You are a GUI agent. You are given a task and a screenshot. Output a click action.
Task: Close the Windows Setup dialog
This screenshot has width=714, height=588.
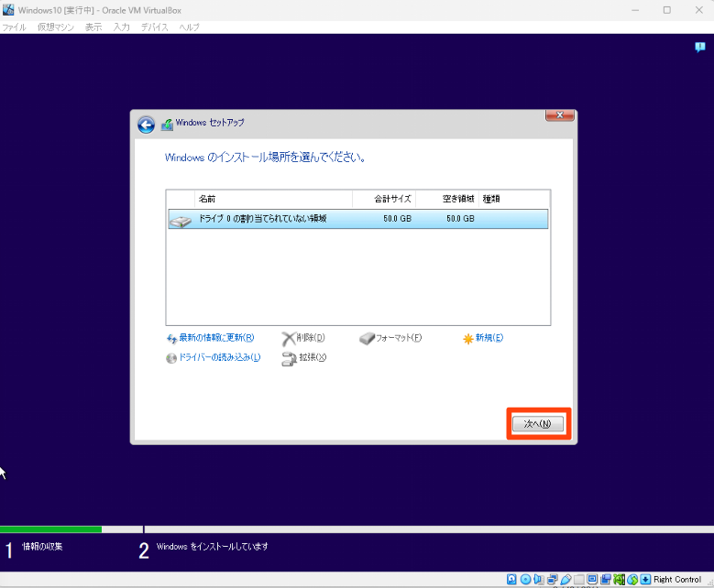click(560, 115)
